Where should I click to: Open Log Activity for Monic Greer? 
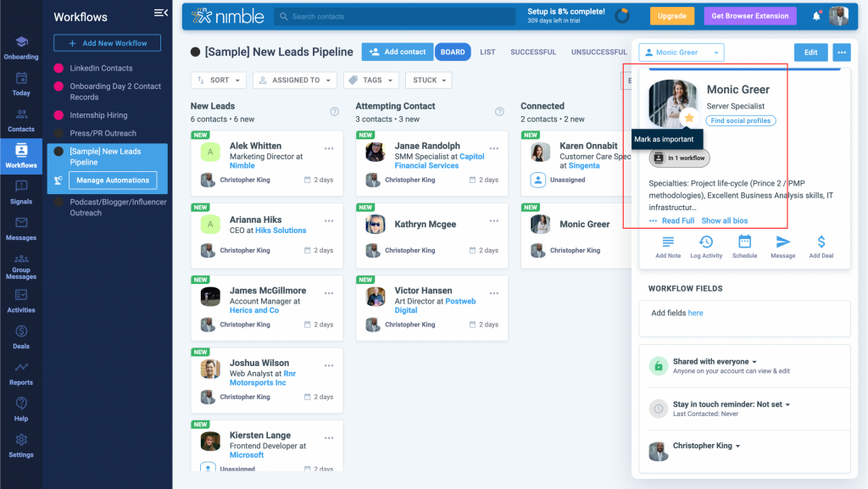pyautogui.click(x=706, y=242)
